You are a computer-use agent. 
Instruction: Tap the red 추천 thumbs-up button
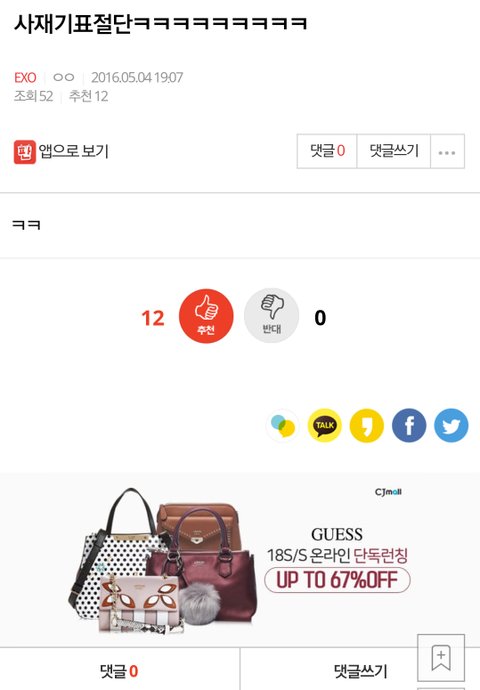206,316
